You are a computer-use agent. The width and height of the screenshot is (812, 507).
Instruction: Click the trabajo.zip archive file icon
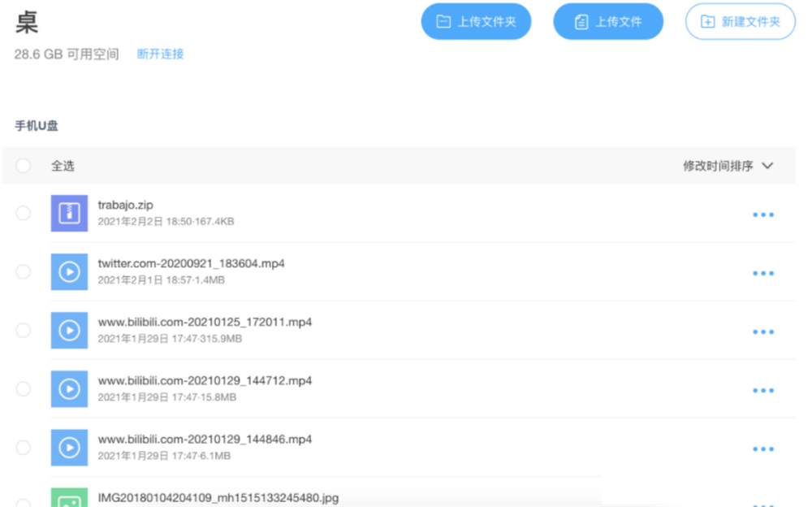coord(69,213)
